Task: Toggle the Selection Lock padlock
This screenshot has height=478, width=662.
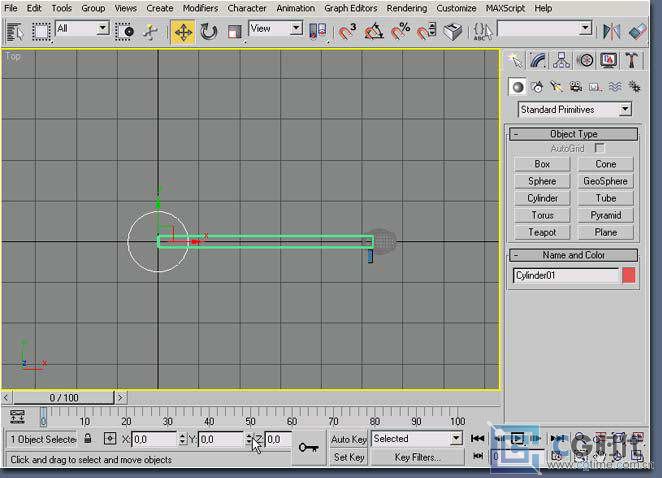Action: (87, 439)
